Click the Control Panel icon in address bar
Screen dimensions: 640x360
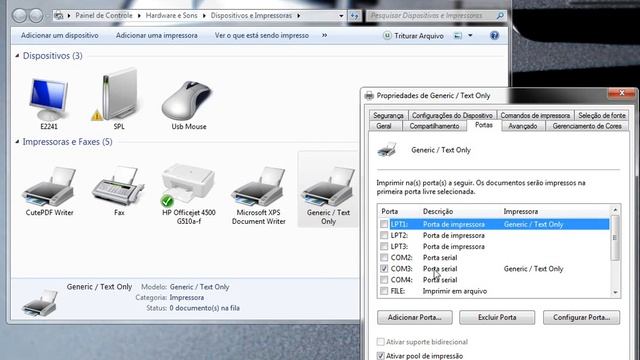59,16
